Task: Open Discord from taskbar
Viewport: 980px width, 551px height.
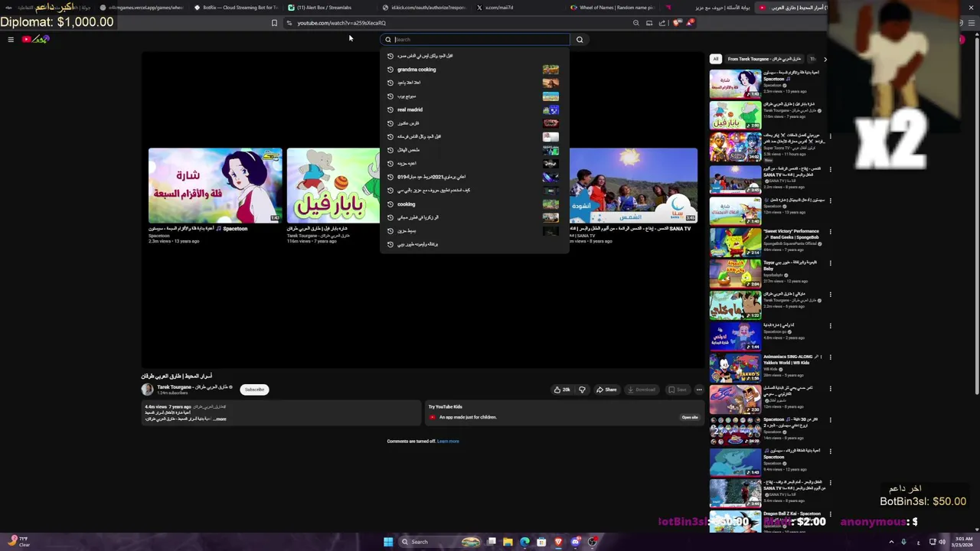Action: (x=575, y=542)
